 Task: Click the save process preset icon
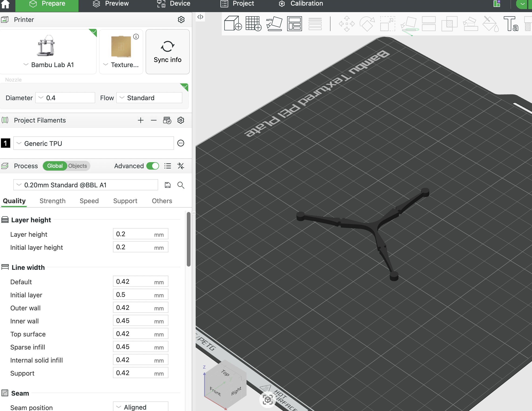(168, 185)
